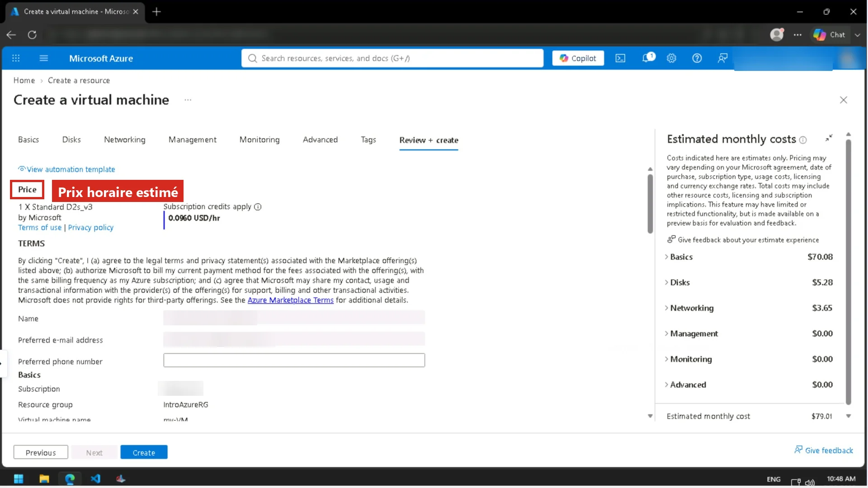
Task: Switch to the Tags tab
Action: [x=368, y=140]
